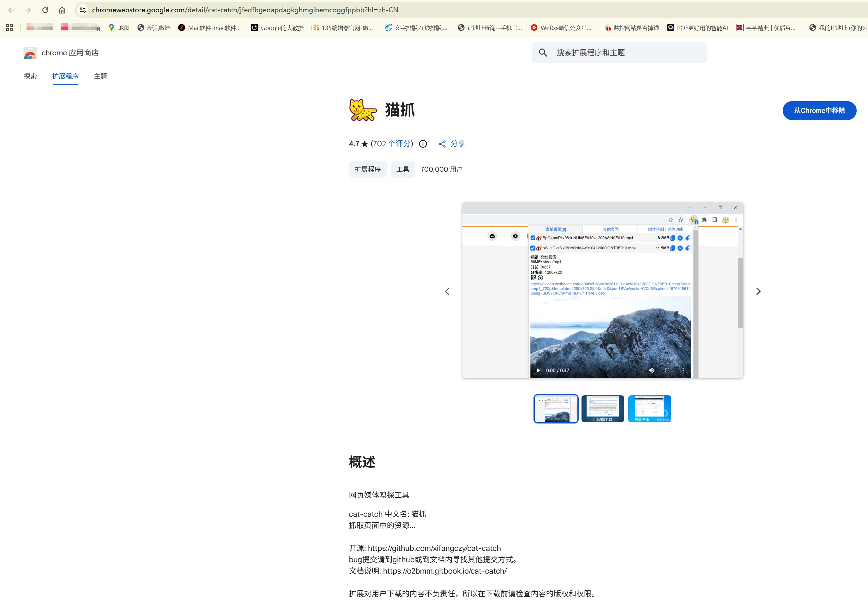Open the 文字排版 bookmark
868x609 pixels.
[x=416, y=27]
